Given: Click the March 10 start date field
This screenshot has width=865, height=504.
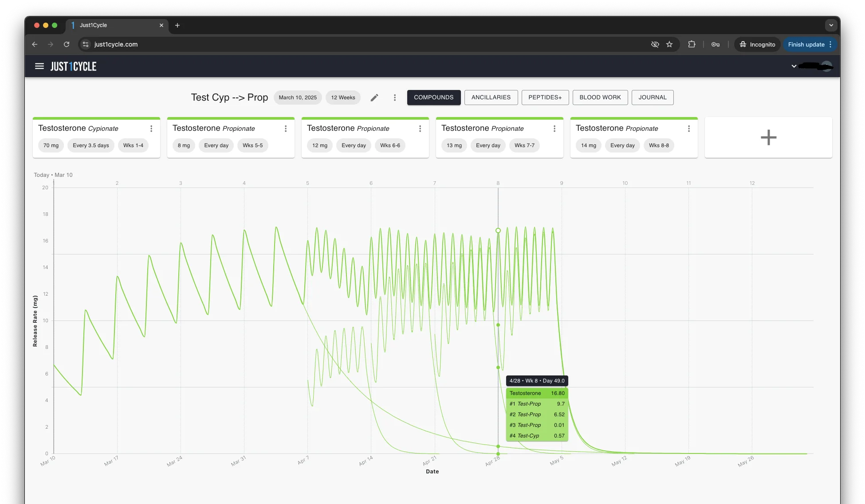Looking at the screenshot, I should pos(298,97).
